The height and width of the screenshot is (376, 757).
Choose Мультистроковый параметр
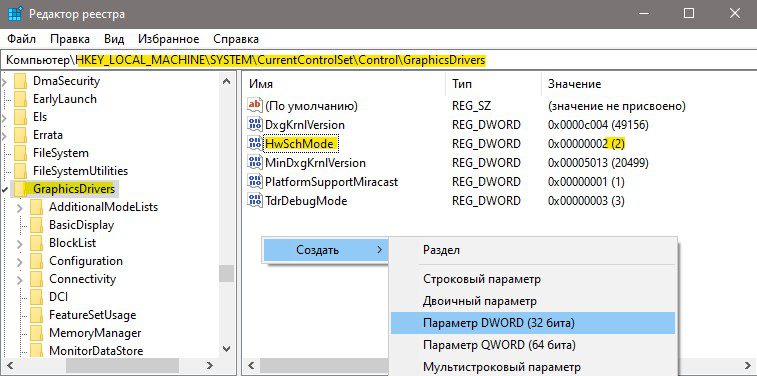click(533, 367)
